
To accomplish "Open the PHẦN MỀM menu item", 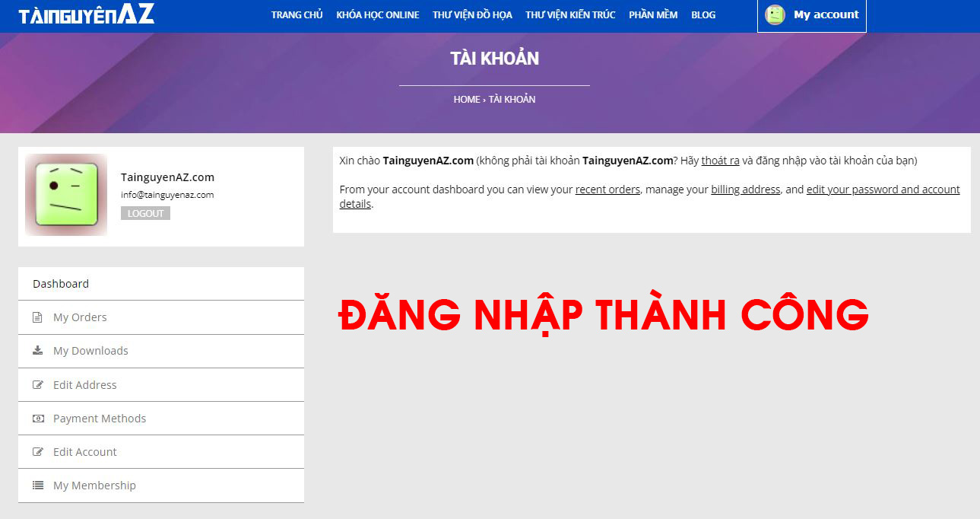I will (652, 14).
